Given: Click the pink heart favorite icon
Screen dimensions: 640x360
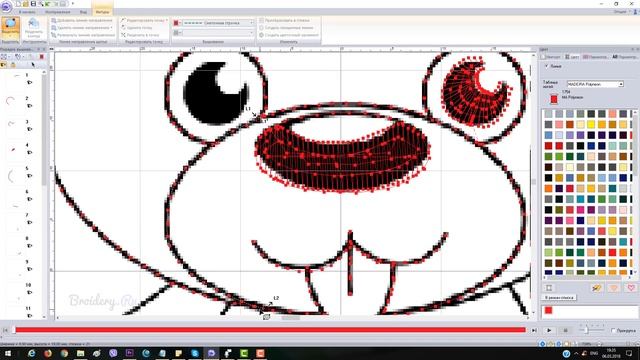Looking at the screenshot, I should coord(631,288).
